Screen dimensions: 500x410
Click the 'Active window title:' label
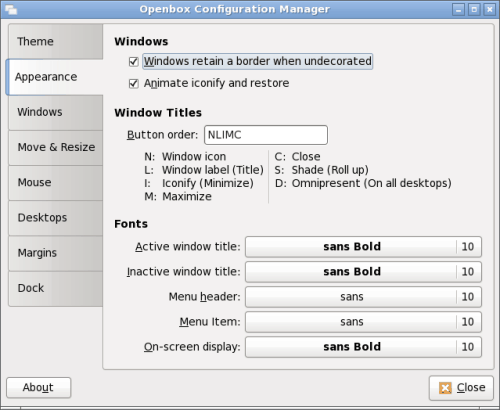[188, 247]
